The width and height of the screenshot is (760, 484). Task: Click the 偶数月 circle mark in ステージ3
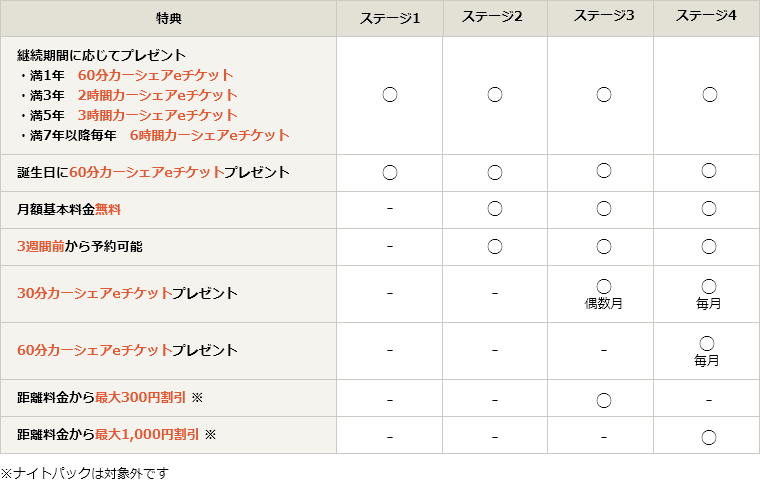(603, 287)
